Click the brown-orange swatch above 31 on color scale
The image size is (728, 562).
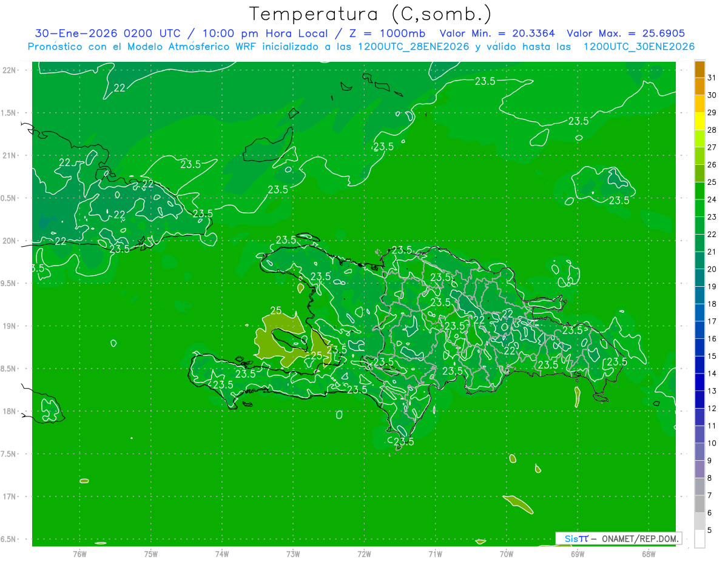699,69
